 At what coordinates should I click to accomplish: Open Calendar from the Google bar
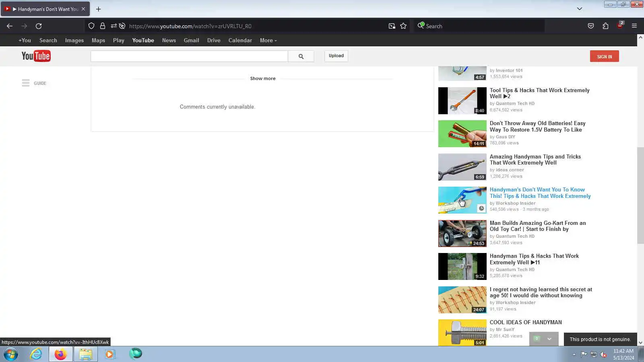pyautogui.click(x=240, y=41)
